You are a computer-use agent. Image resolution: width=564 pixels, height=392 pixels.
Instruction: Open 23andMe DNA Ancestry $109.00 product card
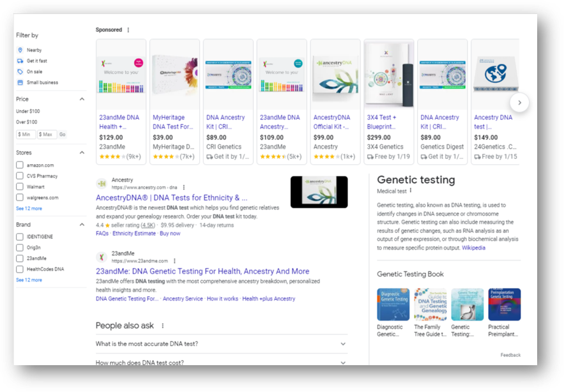click(282, 102)
